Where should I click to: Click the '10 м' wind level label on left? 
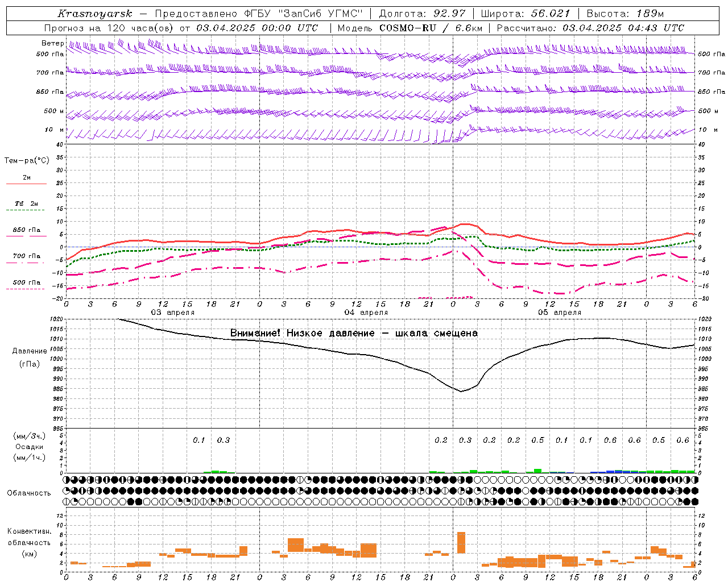pyautogui.click(x=55, y=130)
